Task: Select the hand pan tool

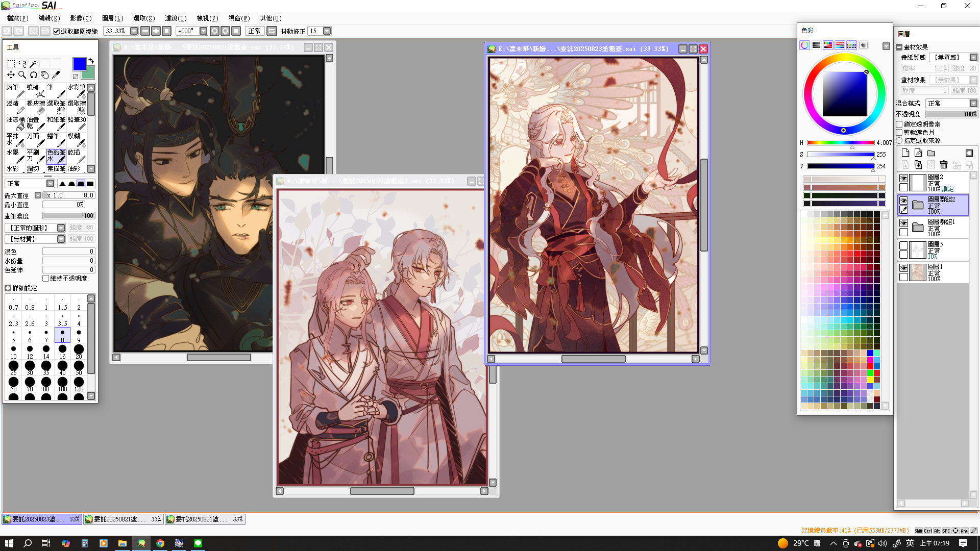Action: coord(44,75)
